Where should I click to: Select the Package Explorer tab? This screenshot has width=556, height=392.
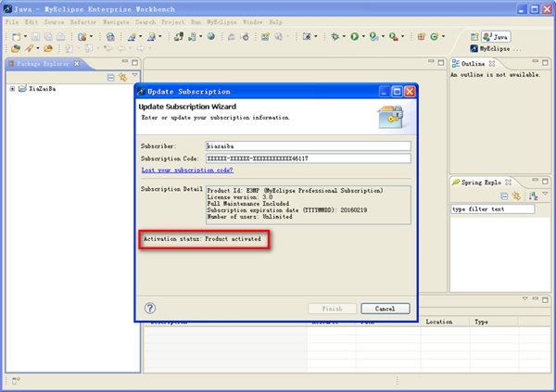[x=43, y=64]
